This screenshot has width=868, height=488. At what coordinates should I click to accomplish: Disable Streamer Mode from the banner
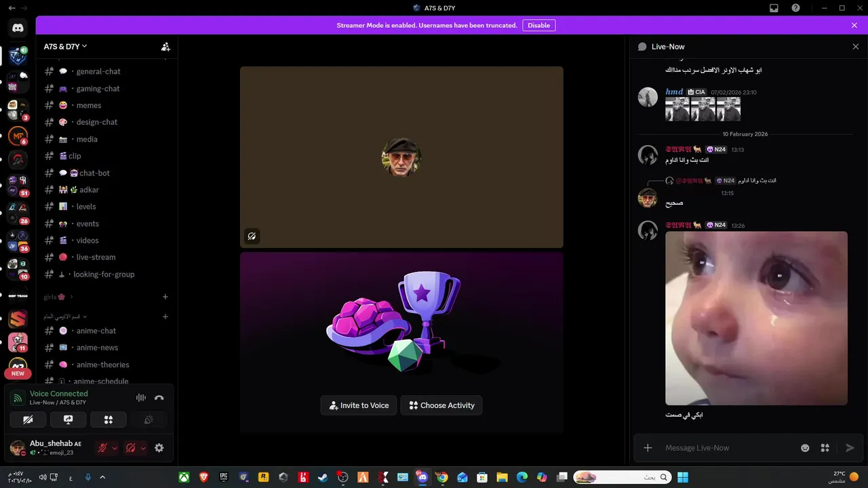[539, 25]
